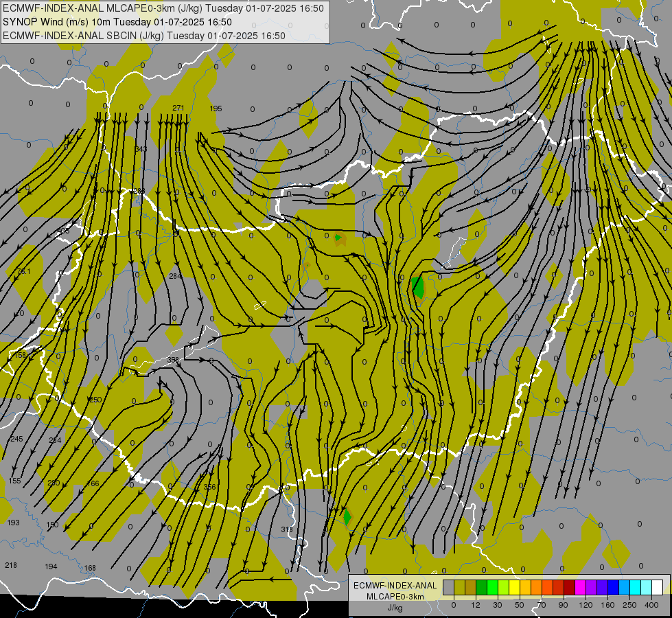Click the map value 271
Screen dimensions: 672x618
tap(178, 108)
